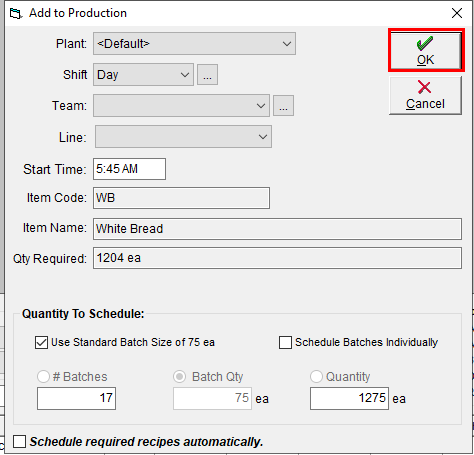Select the Quantity radio button
The width and height of the screenshot is (474, 455).
pyautogui.click(x=316, y=377)
